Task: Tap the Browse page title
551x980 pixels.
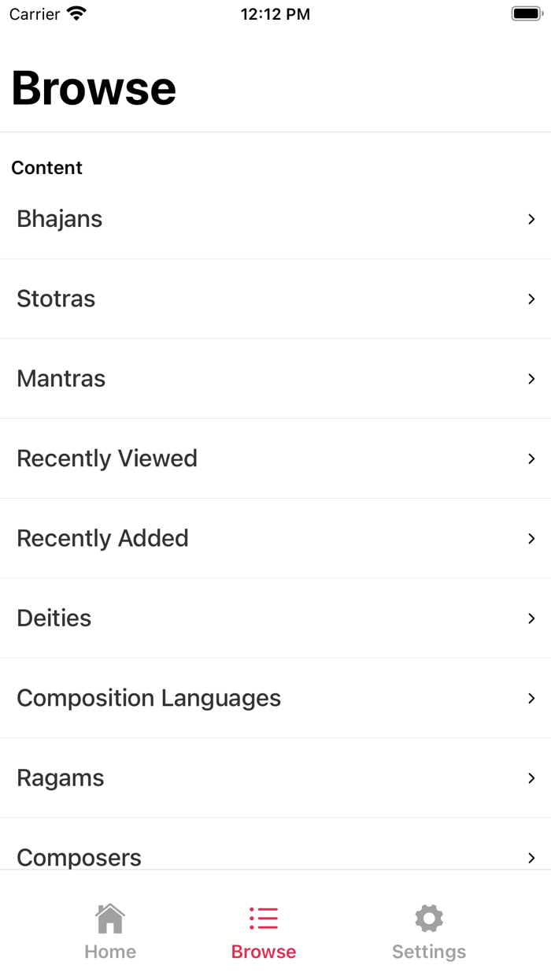Action: click(x=94, y=87)
